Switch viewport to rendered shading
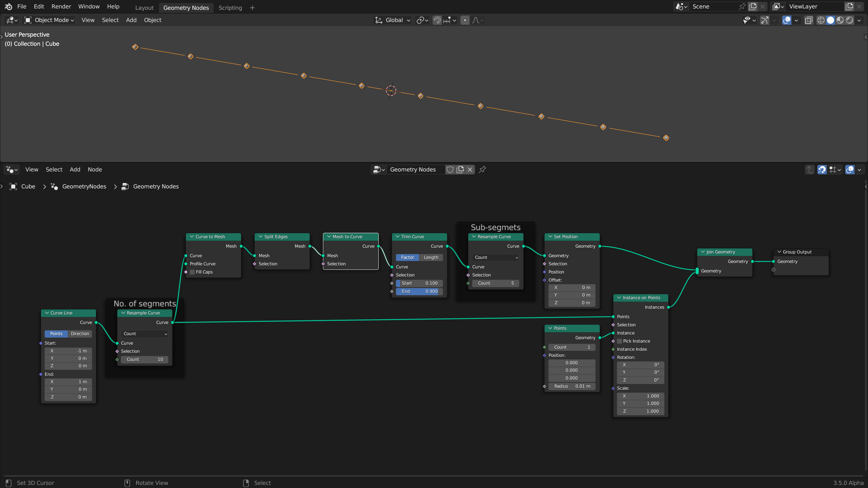The width and height of the screenshot is (868, 488). coord(849,20)
